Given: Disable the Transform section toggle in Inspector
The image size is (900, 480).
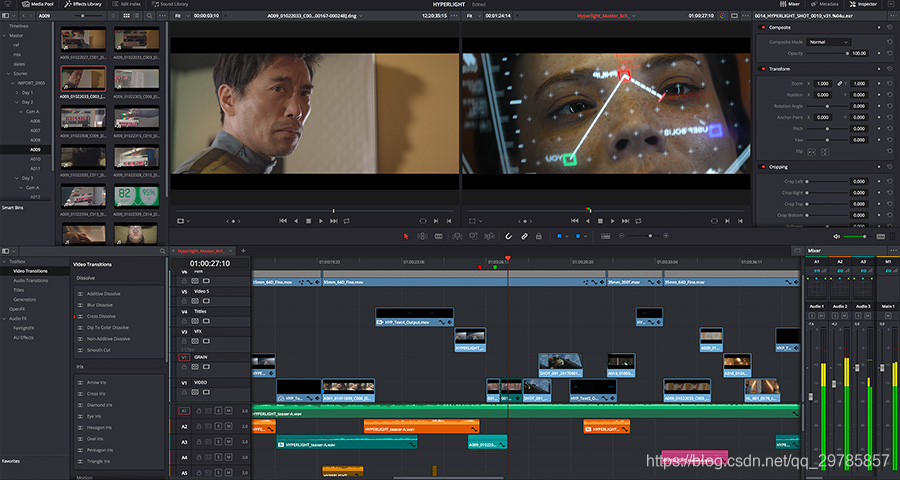Looking at the screenshot, I should [763, 69].
